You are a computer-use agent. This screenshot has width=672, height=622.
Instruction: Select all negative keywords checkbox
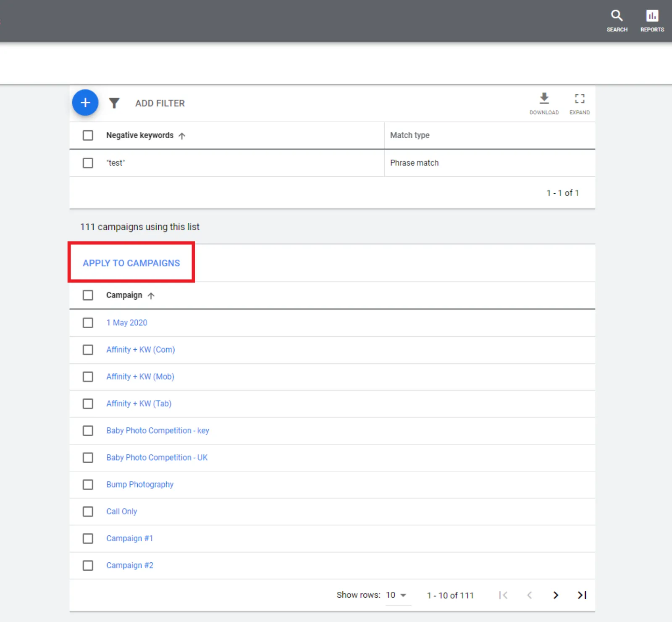tap(88, 135)
